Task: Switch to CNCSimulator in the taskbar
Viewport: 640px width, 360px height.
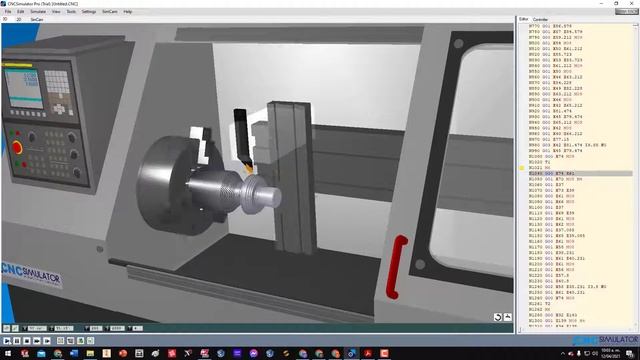Action: click(351, 353)
